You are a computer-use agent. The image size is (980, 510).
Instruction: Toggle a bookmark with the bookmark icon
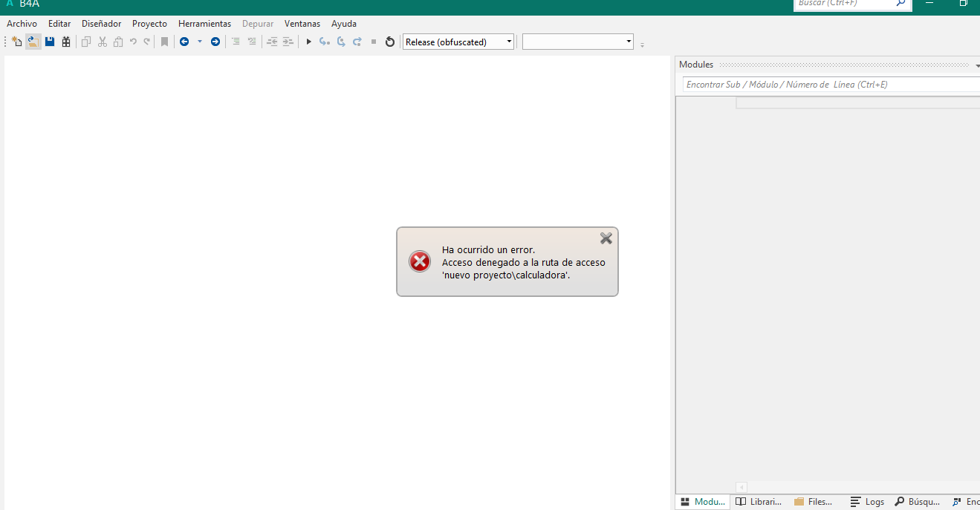[x=163, y=41]
